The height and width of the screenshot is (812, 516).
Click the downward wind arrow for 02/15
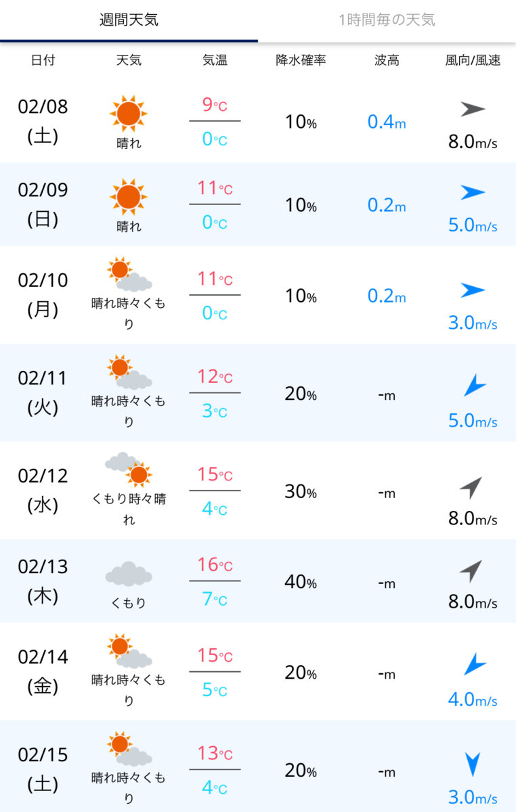click(473, 764)
